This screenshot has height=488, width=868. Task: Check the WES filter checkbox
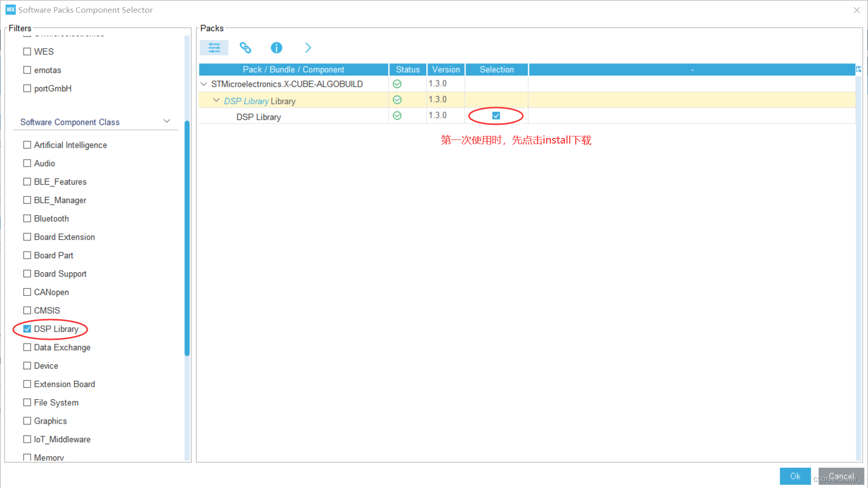coord(27,51)
